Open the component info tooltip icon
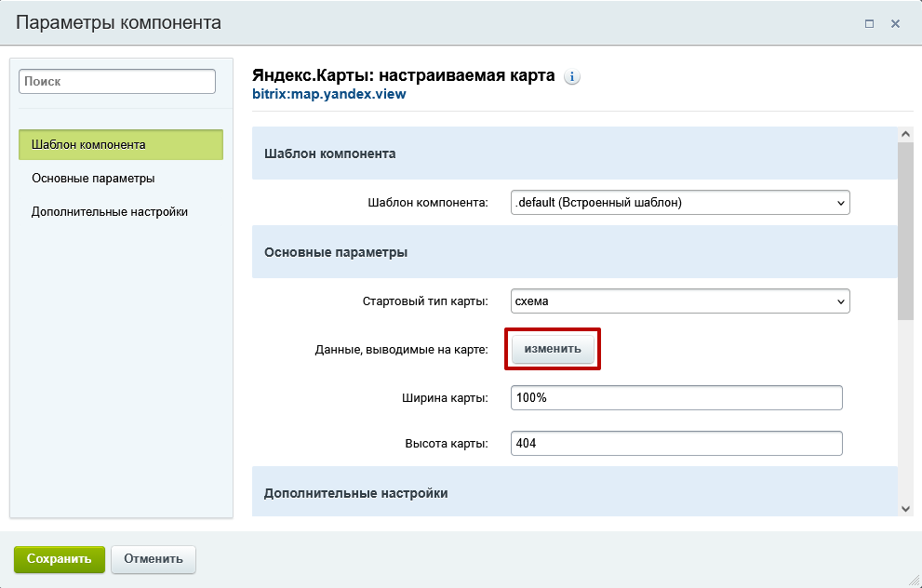The width and height of the screenshot is (922, 588). [x=570, y=76]
